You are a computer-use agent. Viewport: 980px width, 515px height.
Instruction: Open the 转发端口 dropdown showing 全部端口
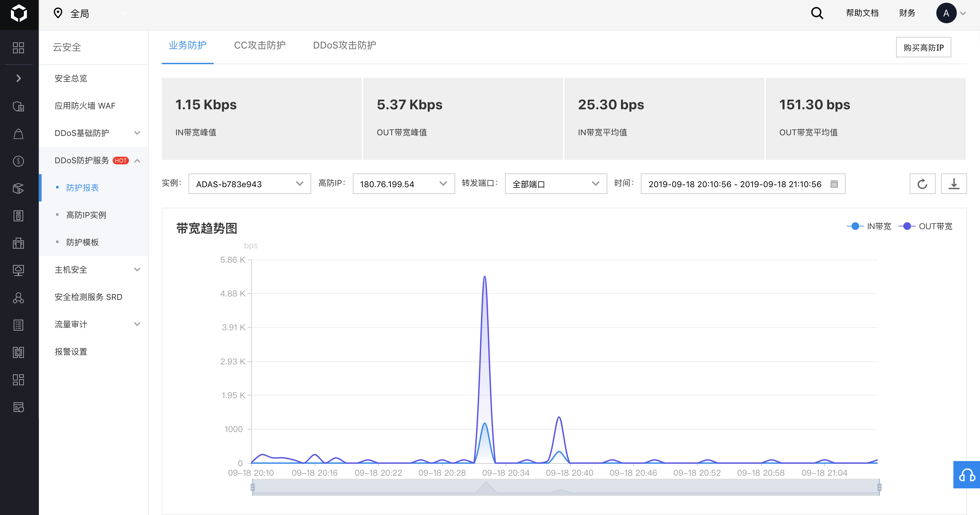tap(556, 184)
